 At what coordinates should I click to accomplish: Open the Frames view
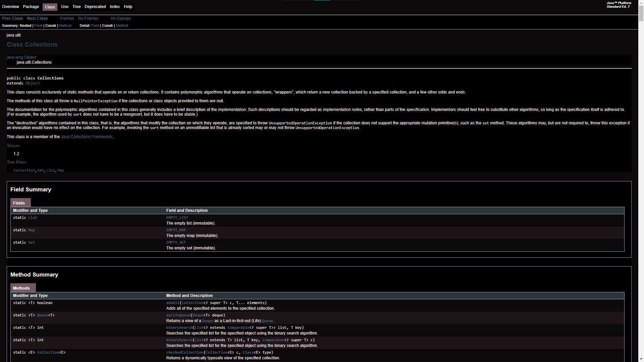(x=67, y=18)
